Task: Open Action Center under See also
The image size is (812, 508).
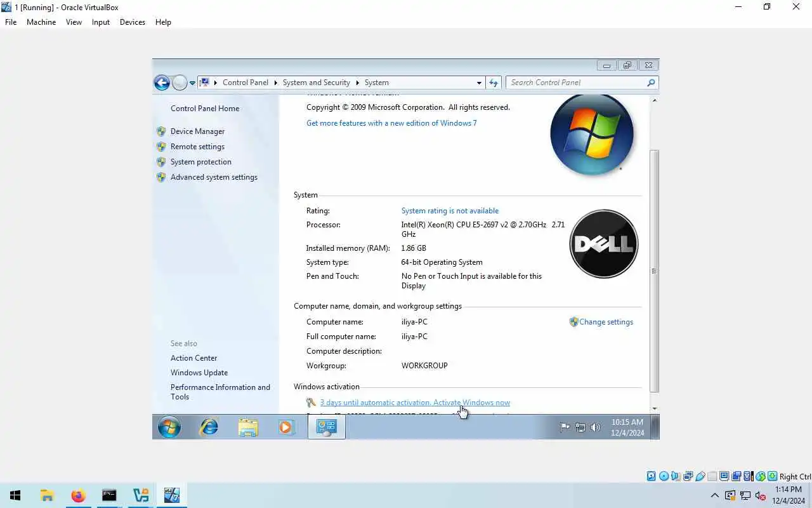Action: pyautogui.click(x=193, y=358)
